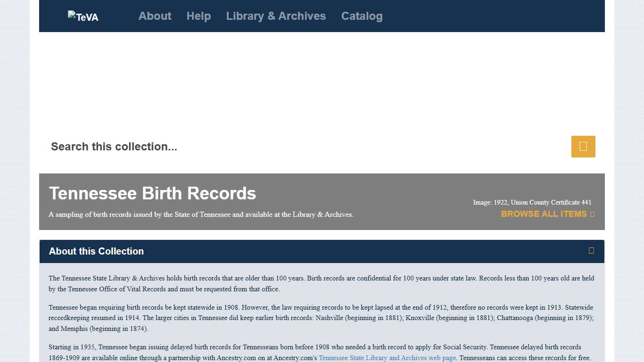Click the collapse icon on About this Collection
Screen dimensions: 644x362
(x=591, y=251)
